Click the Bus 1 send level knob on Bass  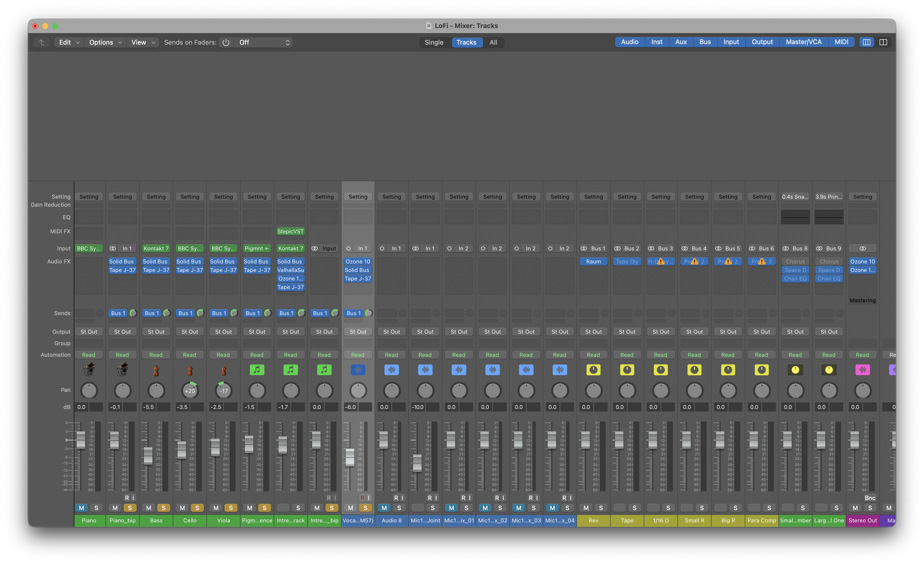tap(167, 313)
